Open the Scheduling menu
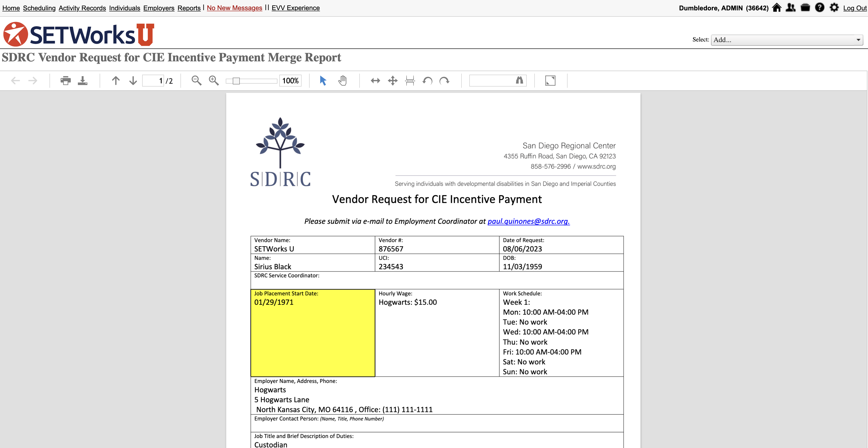 tap(39, 8)
